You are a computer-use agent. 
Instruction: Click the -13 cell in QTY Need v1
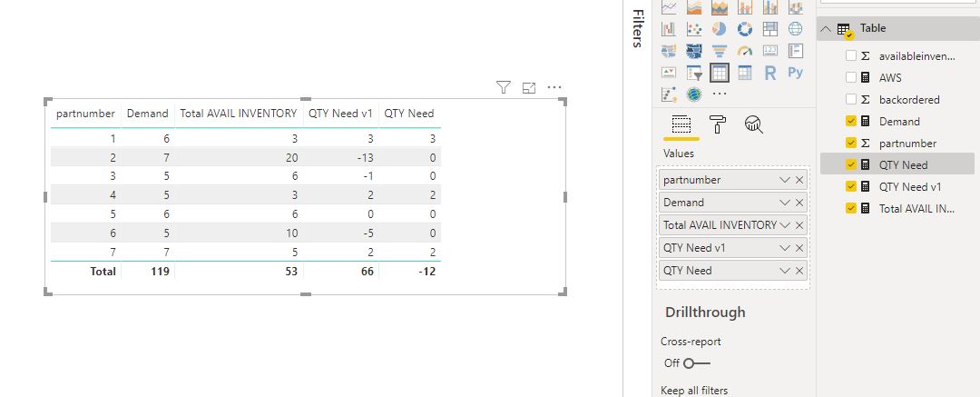tap(363, 157)
